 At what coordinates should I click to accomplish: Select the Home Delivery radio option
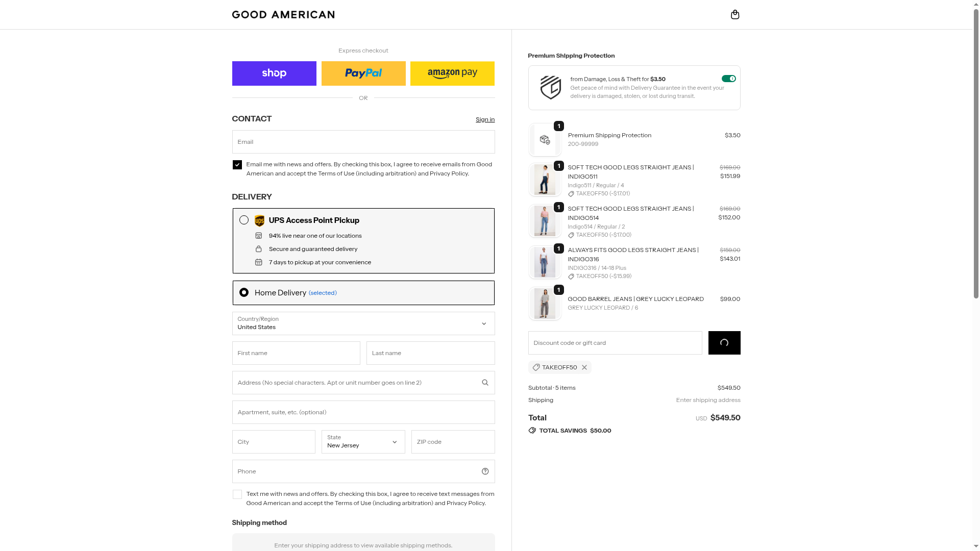244,292
